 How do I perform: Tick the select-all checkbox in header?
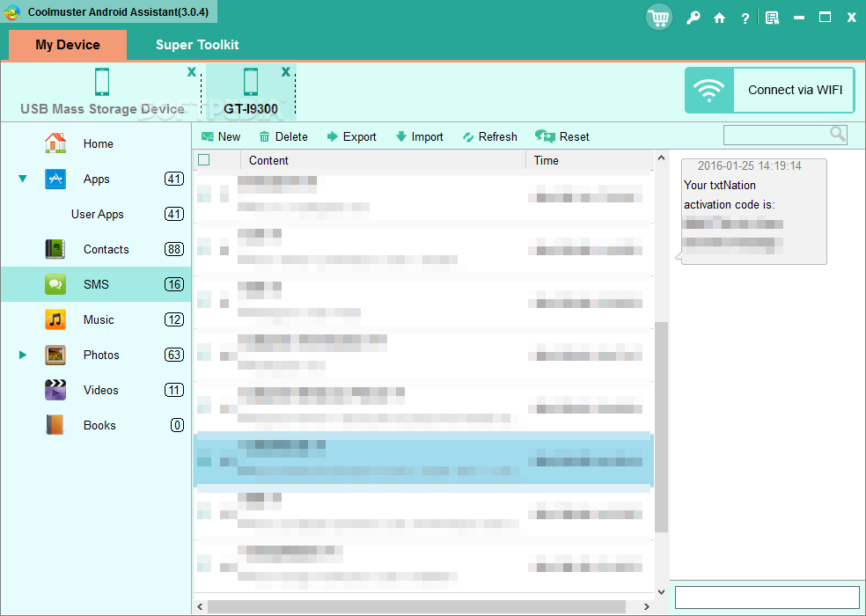click(x=204, y=160)
